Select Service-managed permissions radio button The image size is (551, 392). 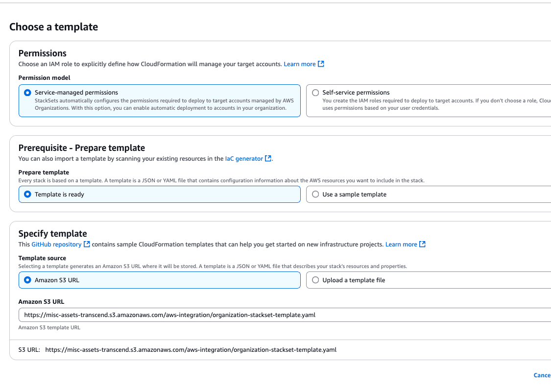coord(27,92)
